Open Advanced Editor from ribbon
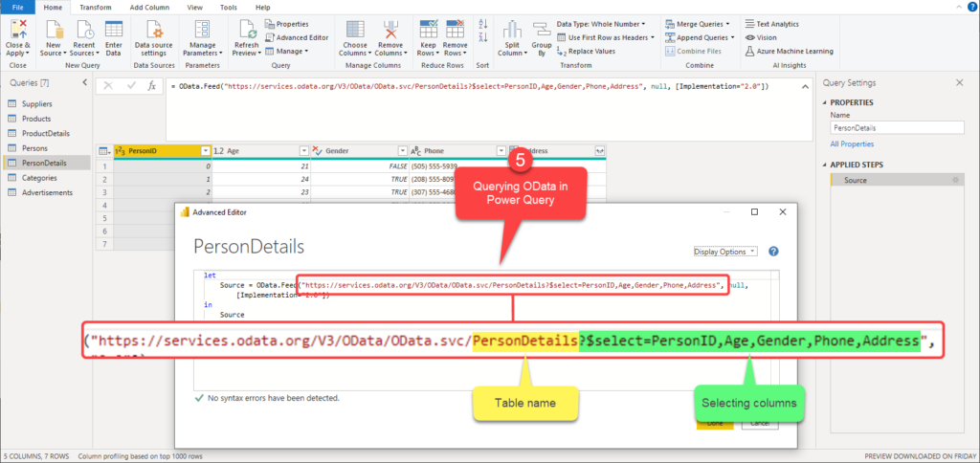Image resolution: width=980 pixels, height=463 pixels. click(297, 37)
